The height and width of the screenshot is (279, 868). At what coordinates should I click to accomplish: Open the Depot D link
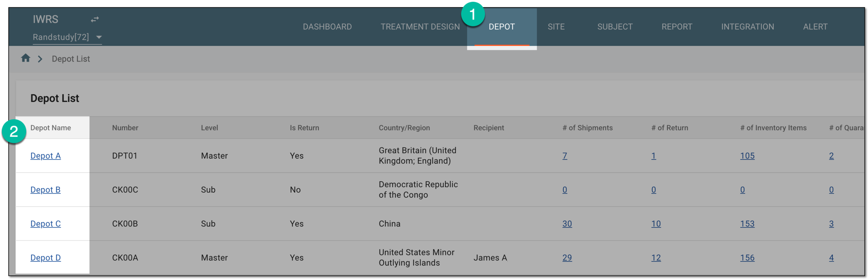tap(45, 258)
